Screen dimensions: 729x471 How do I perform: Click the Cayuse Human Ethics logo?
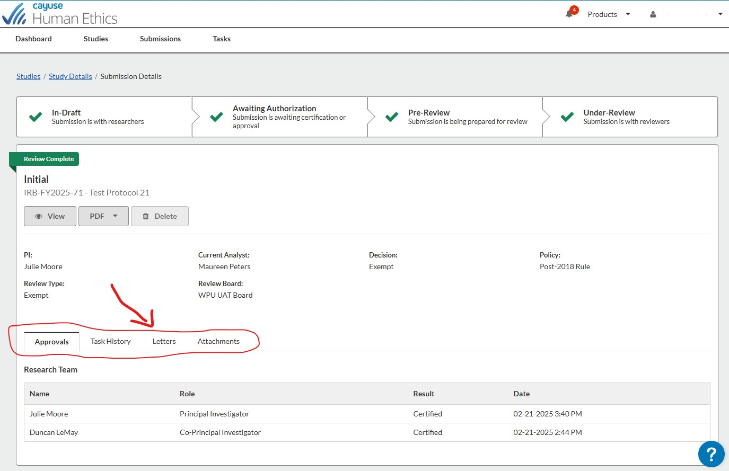click(x=60, y=13)
